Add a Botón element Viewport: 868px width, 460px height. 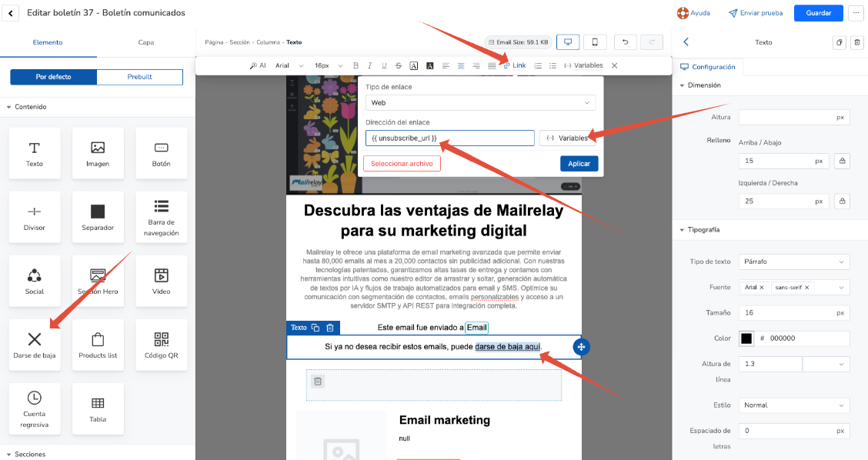click(161, 153)
